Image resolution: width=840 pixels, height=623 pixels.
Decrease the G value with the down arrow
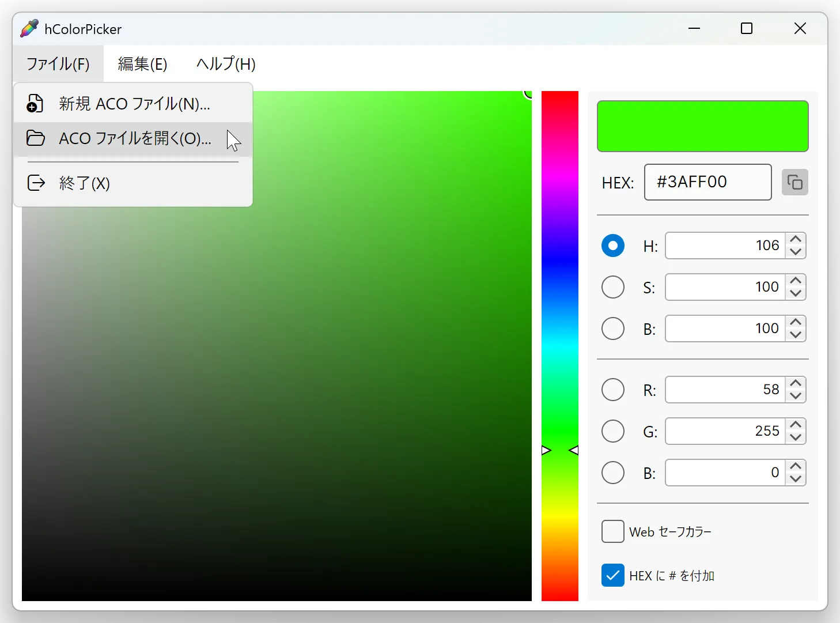click(x=796, y=437)
